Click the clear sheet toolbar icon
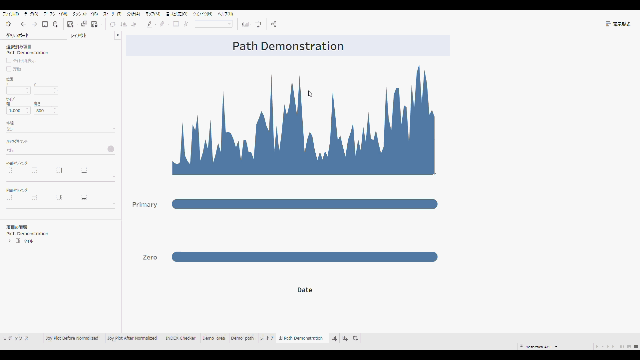Screen dimensions: 640x360 (x=94, y=24)
